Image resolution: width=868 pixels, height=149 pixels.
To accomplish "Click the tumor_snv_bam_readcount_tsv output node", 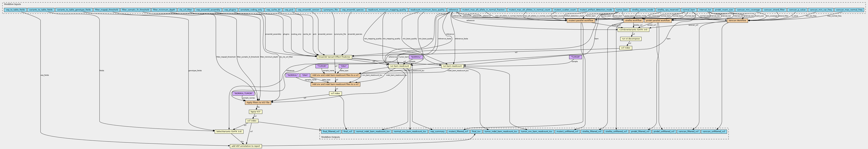I will [536, 132].
